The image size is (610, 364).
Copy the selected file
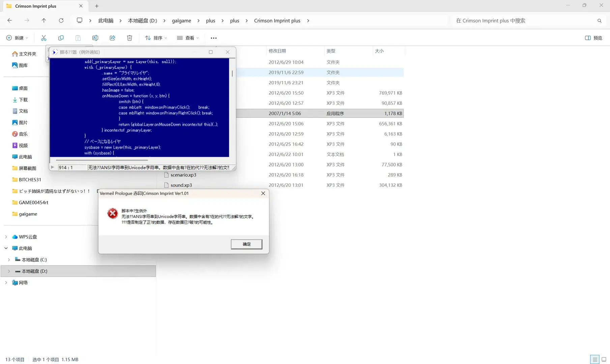(61, 38)
